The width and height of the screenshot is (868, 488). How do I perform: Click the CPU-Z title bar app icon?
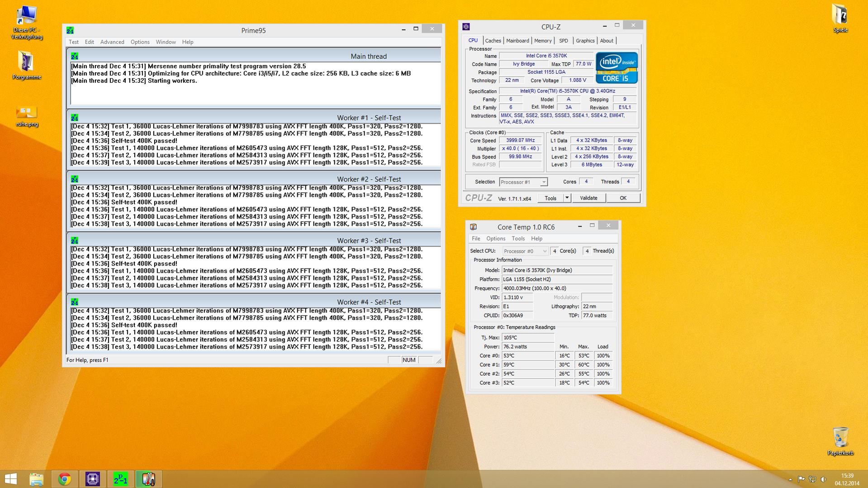(x=466, y=27)
